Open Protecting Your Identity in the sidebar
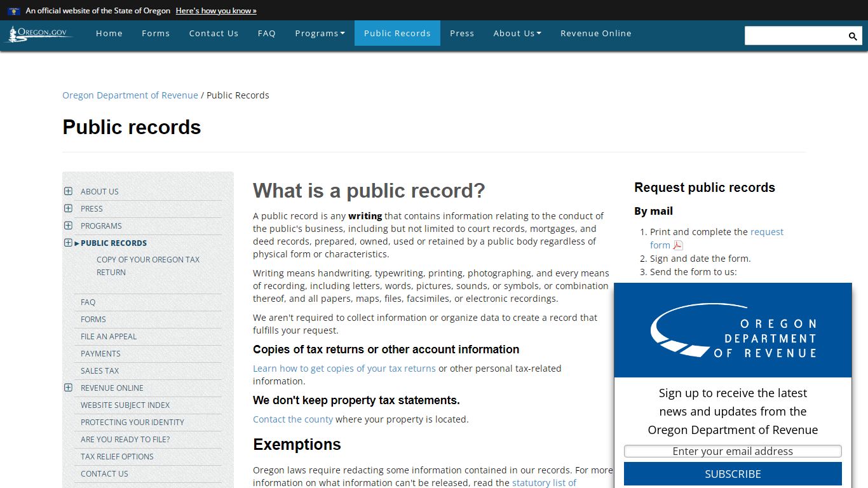This screenshot has width=868, height=488. pos(132,423)
